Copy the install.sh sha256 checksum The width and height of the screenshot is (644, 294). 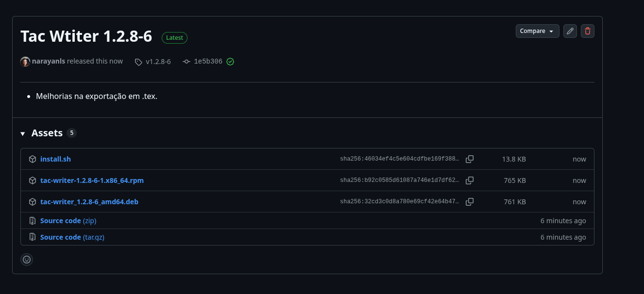(x=470, y=159)
